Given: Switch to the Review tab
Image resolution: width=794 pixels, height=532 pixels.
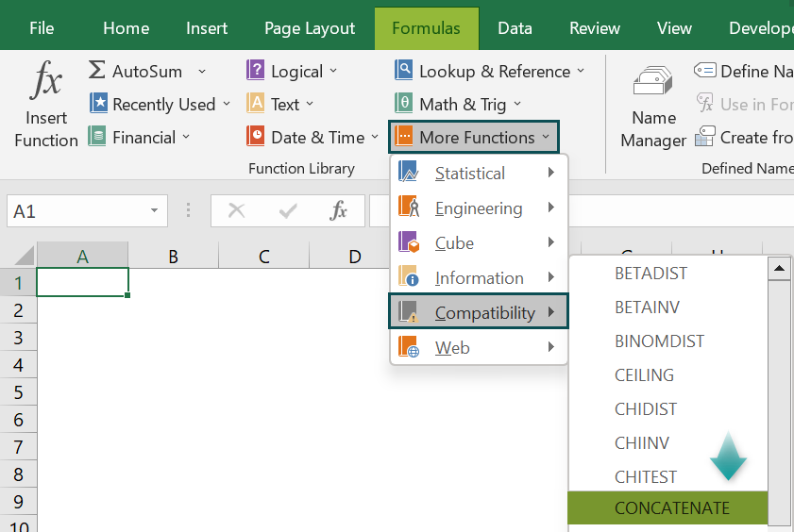Looking at the screenshot, I should tap(595, 28).
